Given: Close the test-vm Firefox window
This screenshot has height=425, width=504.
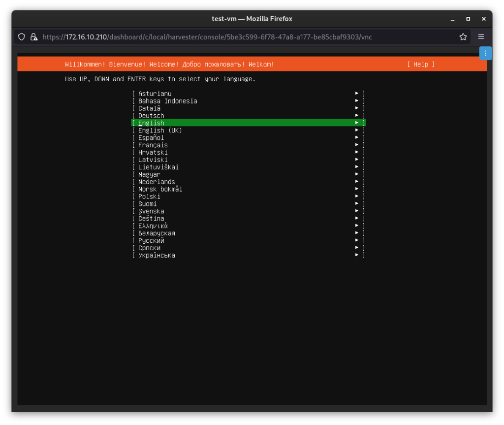Looking at the screenshot, I should point(483,19).
